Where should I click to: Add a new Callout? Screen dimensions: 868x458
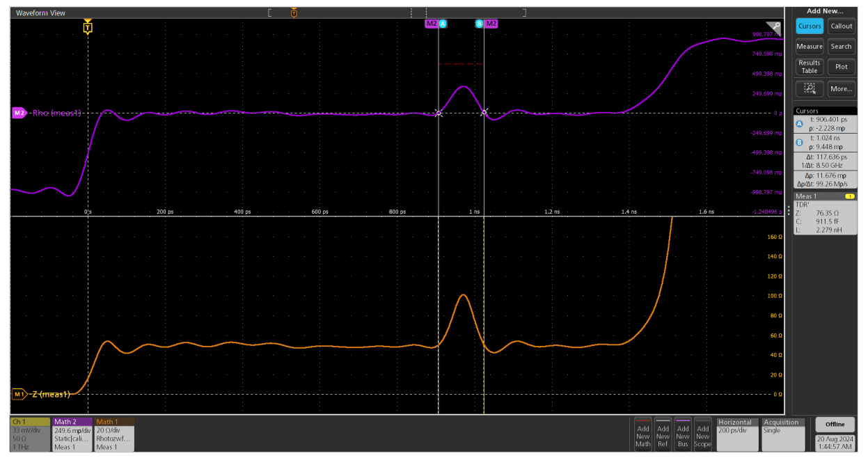click(x=842, y=26)
